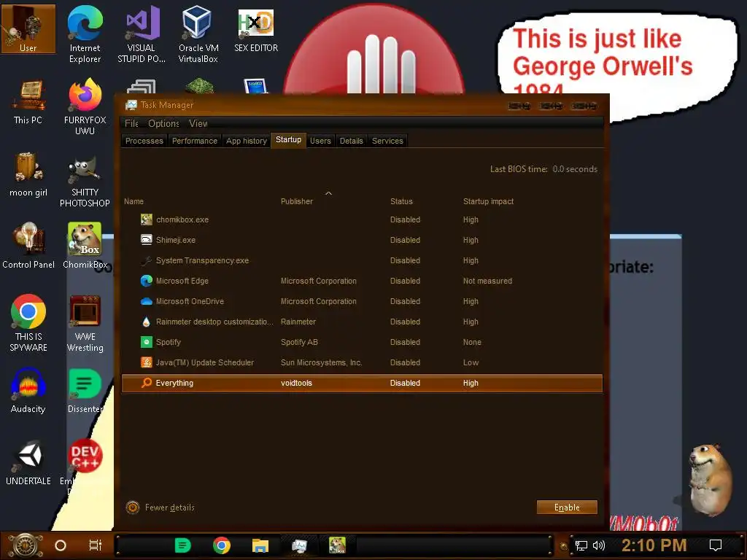Select Microsoft OneDrive startup entry
Image resolution: width=747 pixels, height=560 pixels.
[362, 301]
